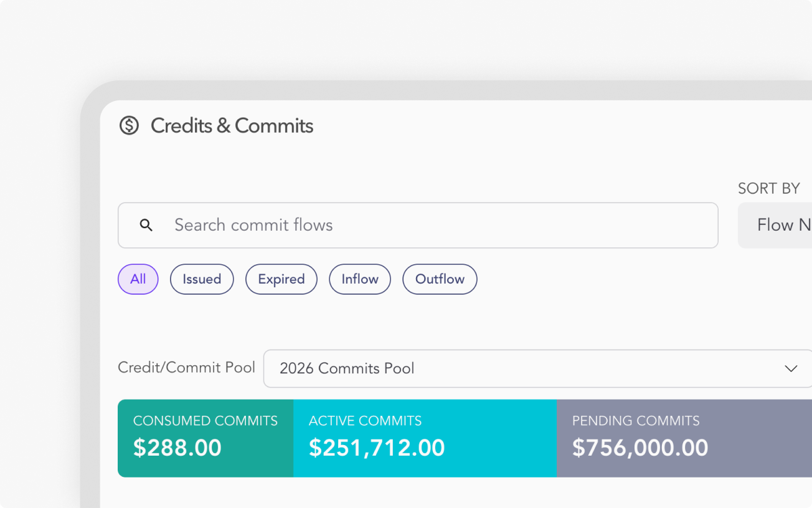This screenshot has width=812, height=508.
Task: Expand the pool list via chevron arrow
Action: click(x=791, y=368)
